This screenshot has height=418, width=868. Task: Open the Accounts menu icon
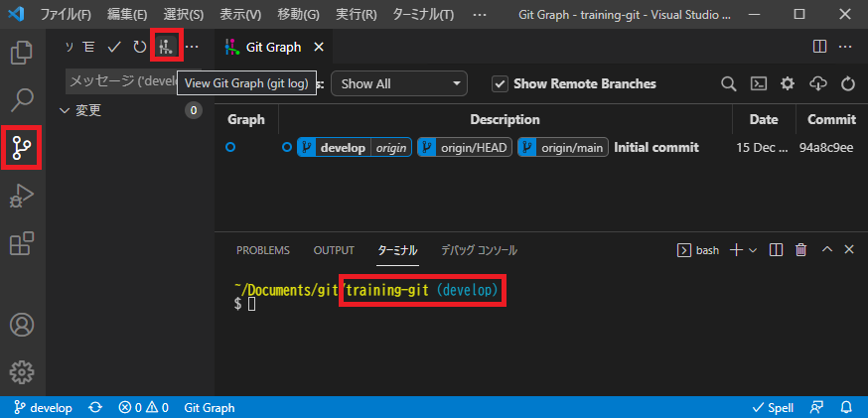[22, 325]
